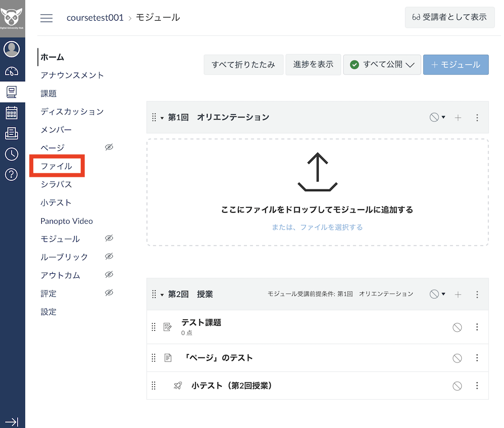Toggle publish status of テスト課題
The width and height of the screenshot is (504, 428).
click(457, 327)
